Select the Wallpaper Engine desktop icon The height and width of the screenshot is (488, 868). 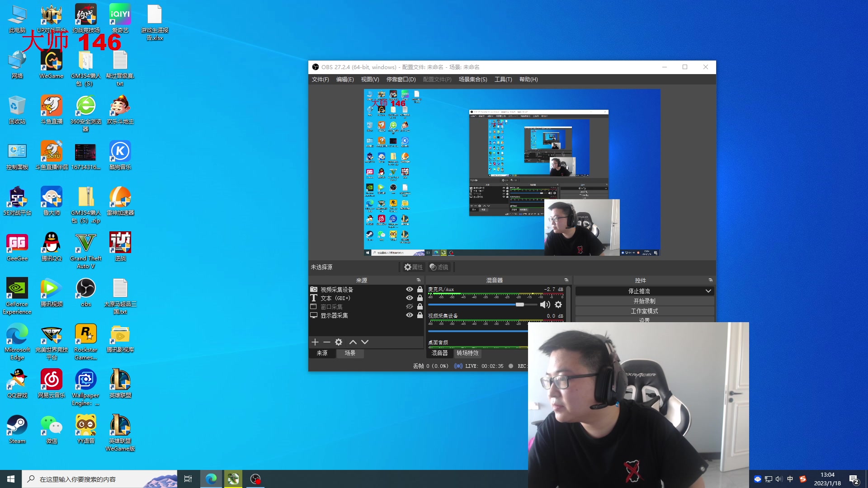click(x=86, y=388)
